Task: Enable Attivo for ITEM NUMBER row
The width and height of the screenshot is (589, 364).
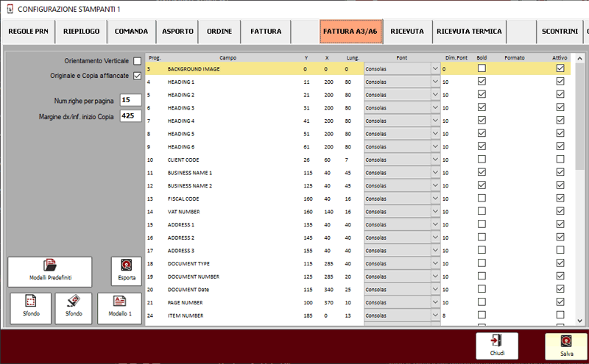Action: tap(560, 315)
